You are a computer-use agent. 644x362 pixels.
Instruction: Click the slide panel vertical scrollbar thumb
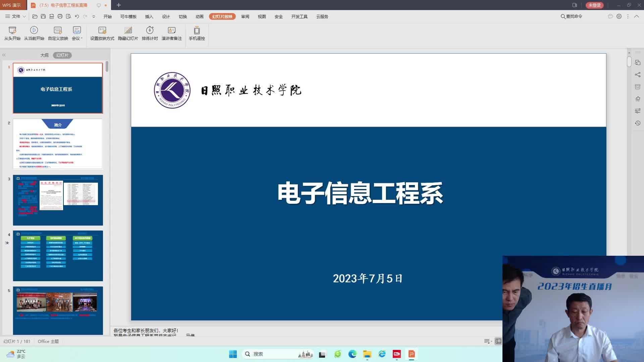107,66
